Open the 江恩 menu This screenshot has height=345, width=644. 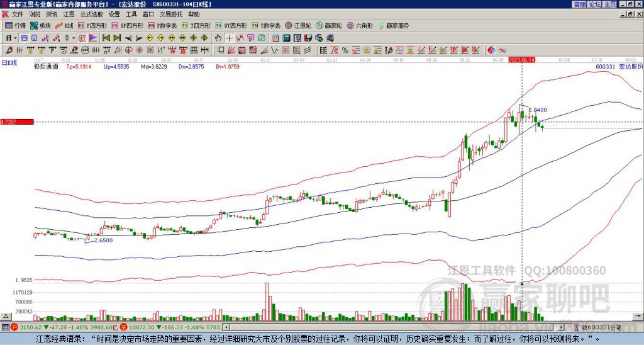[x=69, y=14]
